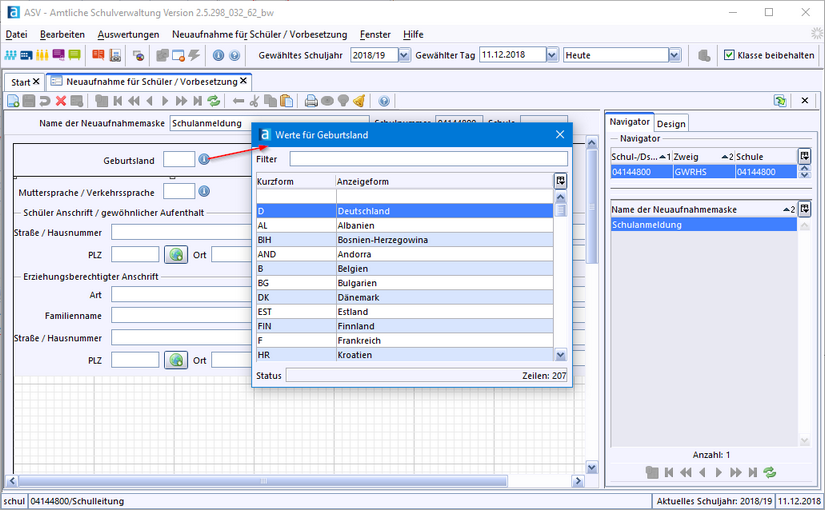
Task: Click the new record icon in the form toolbar
Action: point(13,101)
